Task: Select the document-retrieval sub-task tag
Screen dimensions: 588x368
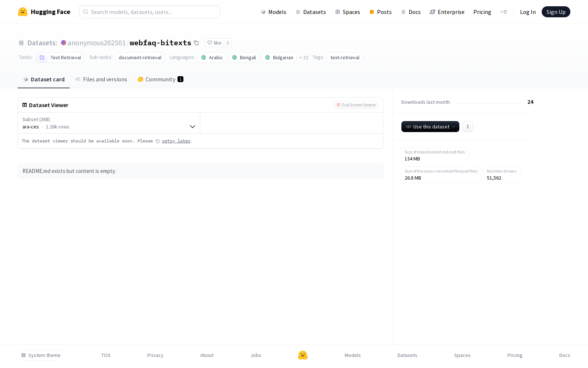Action: coord(140,57)
